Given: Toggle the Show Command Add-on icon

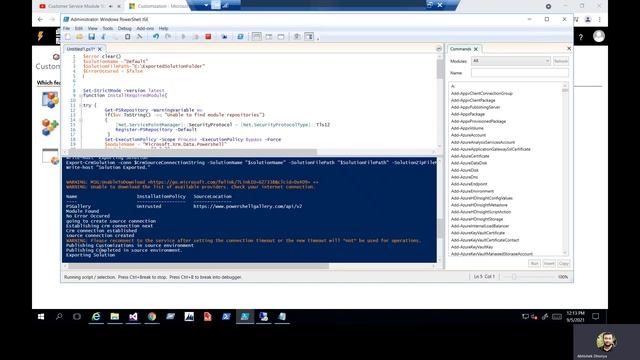Looking at the screenshot, I should pyautogui.click(x=309, y=37).
